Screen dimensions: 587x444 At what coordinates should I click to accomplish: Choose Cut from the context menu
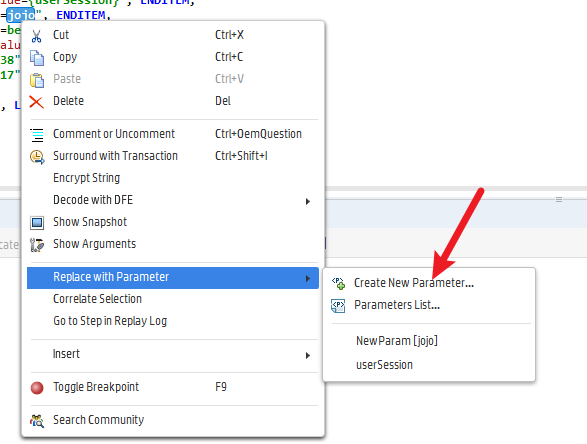click(173, 35)
